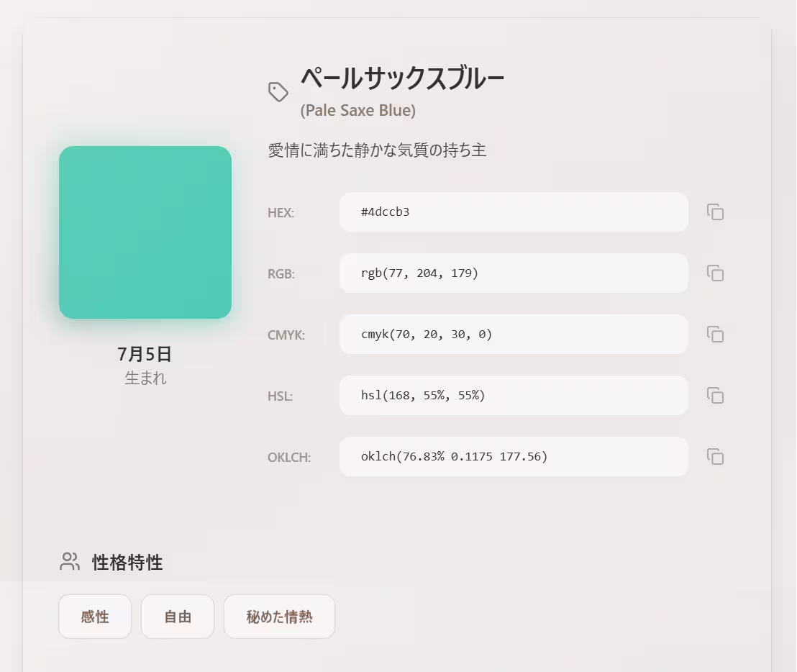Click the 秘めた情熱 trait tag
This screenshot has height=672, width=797.
(x=280, y=617)
